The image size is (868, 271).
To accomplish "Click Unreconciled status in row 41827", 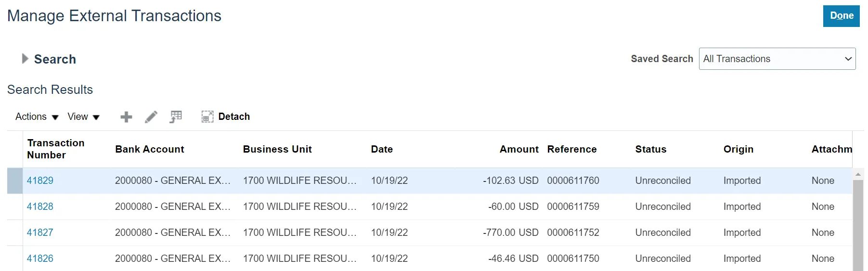I will point(663,232).
